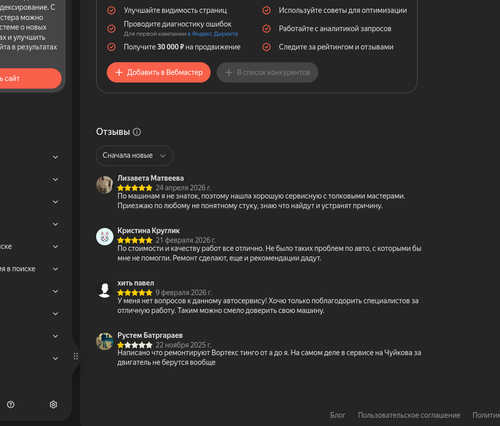500x426 pixels.
Task: Expand the last sidebar menu chevron
Action: tap(55, 359)
